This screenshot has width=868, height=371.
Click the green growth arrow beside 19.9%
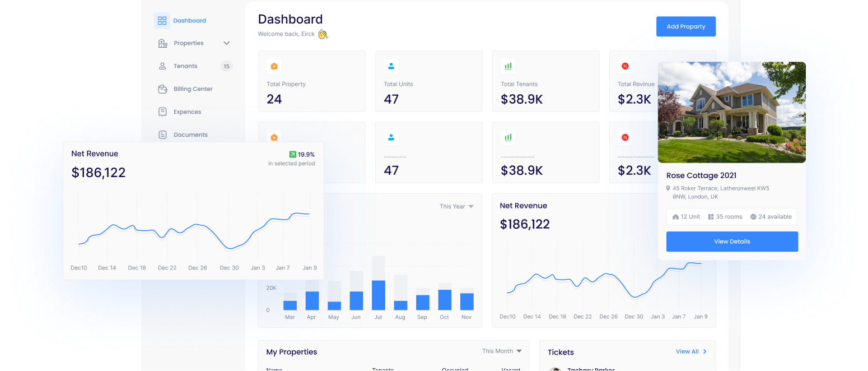292,154
